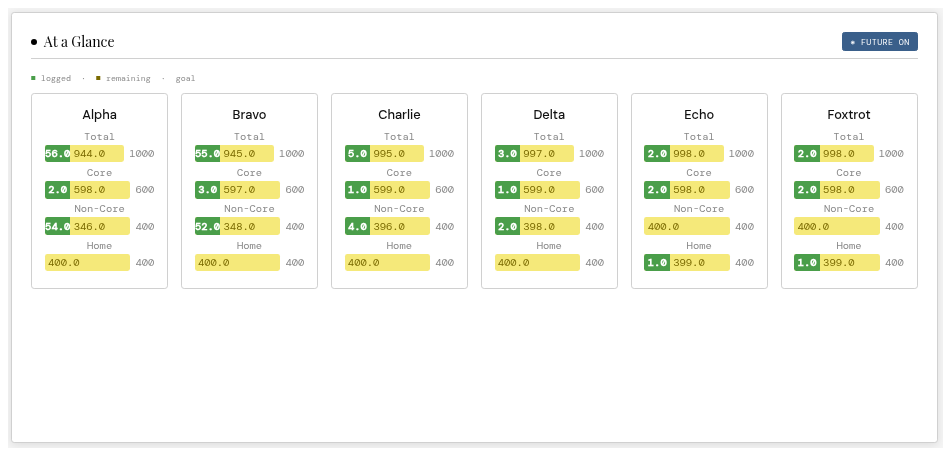Toggle the FUTURE ON button
Screen dimensions: 951x456
tap(879, 42)
